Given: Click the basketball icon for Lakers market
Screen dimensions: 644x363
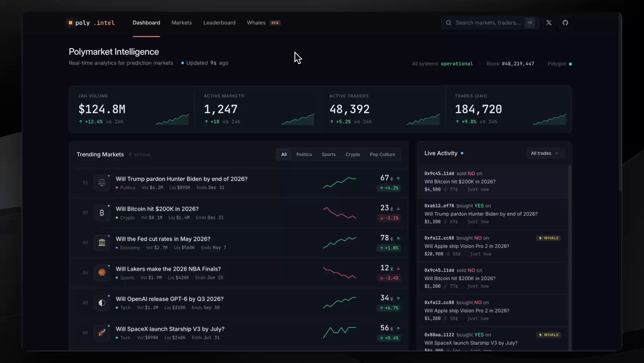Looking at the screenshot, I should [102, 273].
